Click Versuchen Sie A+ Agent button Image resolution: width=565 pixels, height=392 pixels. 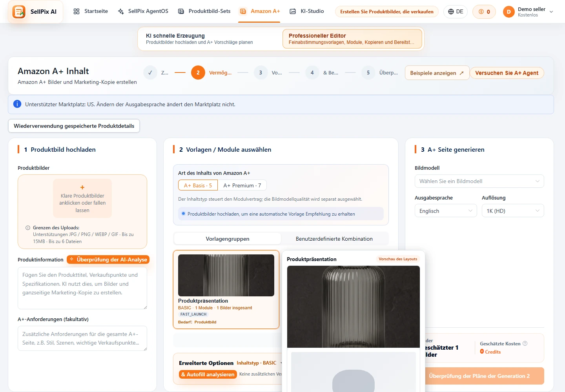coord(507,73)
